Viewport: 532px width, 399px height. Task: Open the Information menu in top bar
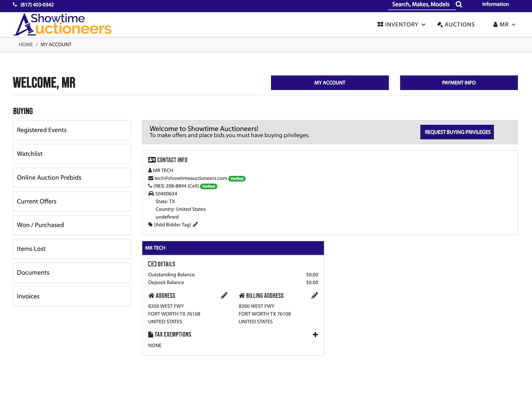[495, 4]
